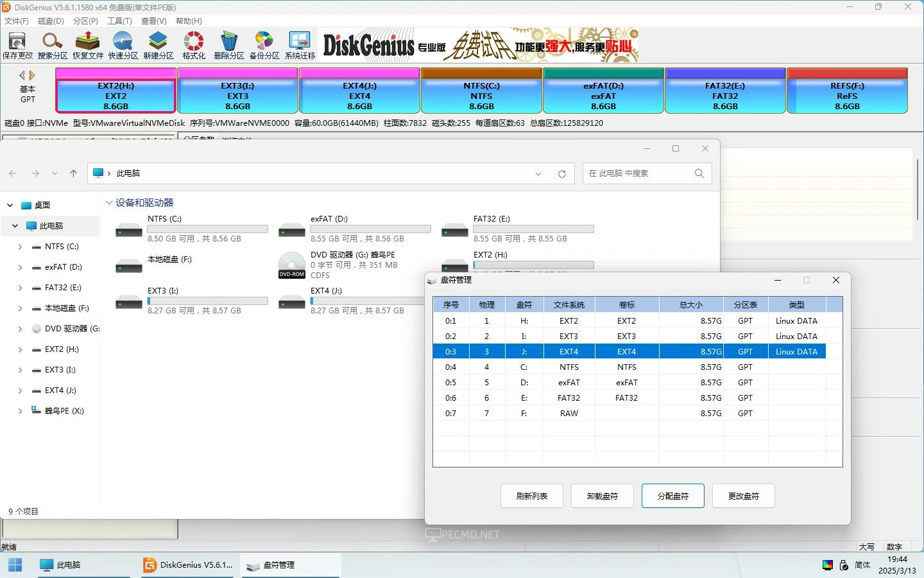
Task: Click the Search Partition (搜索分区) toolbar icon
Action: click(x=53, y=46)
